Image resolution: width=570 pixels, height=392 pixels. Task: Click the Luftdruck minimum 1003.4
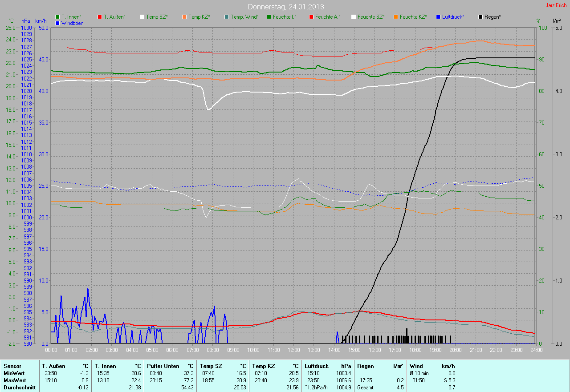click(343, 373)
